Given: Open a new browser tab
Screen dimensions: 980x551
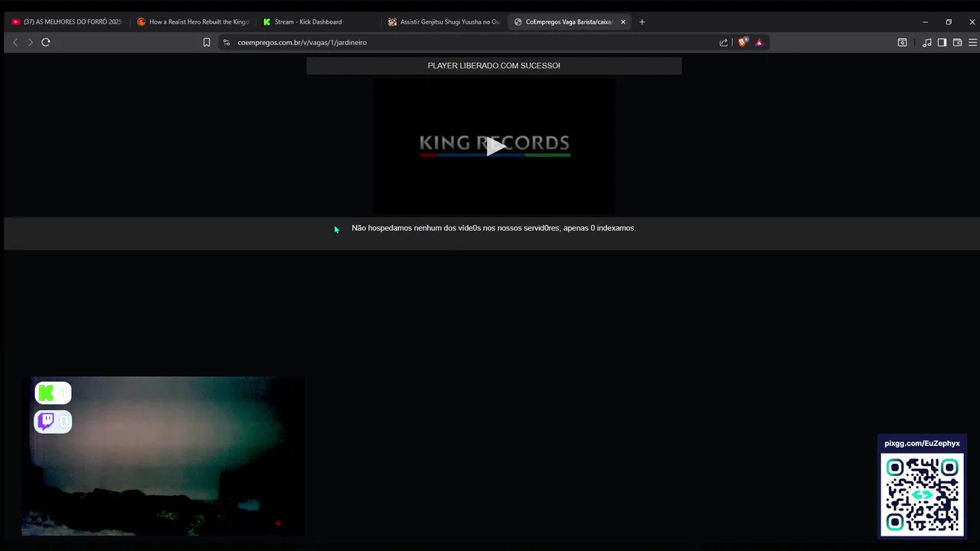Looking at the screenshot, I should click(x=642, y=21).
